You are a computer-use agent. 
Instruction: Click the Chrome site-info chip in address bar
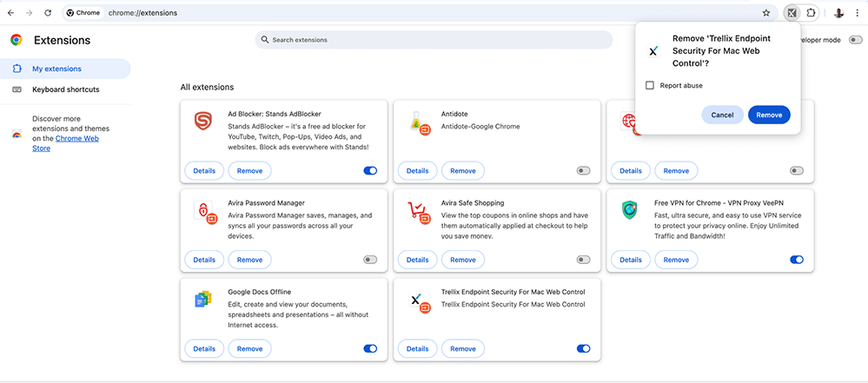(x=83, y=13)
